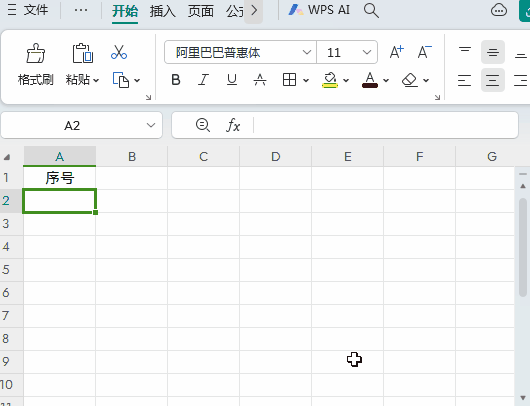
Task: Toggle Italic formatting
Action: (x=203, y=80)
